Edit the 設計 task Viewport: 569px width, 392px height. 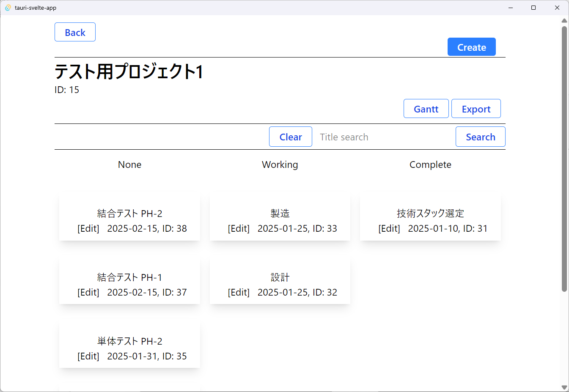tap(239, 292)
